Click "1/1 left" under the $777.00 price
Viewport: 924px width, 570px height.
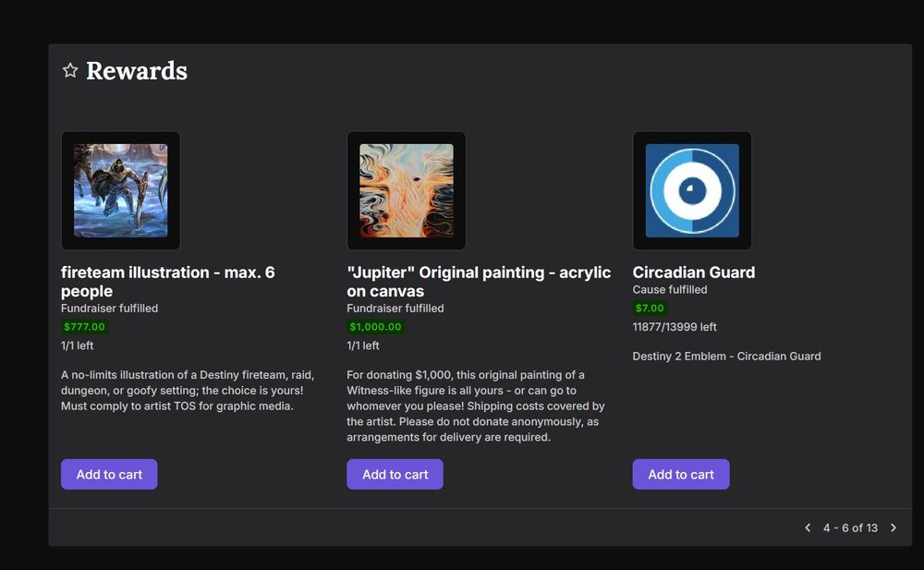[x=78, y=346]
